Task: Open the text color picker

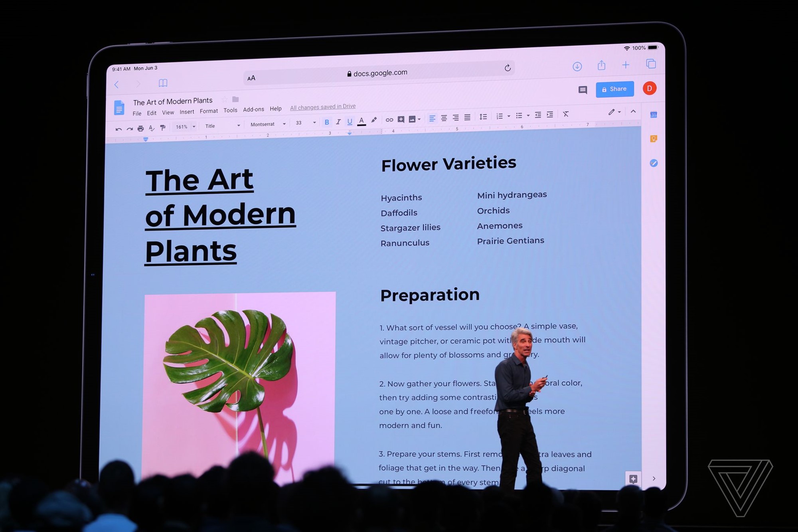Action: coord(361,121)
